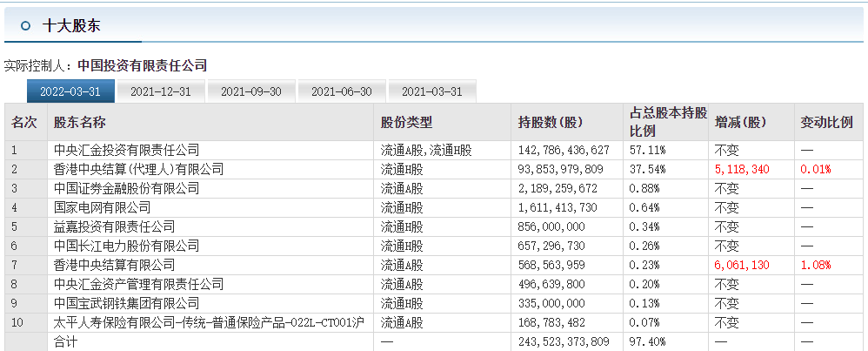The image size is (868, 351).
Task: Show the 2021-06-30 shareholder data tab
Action: coord(342,91)
